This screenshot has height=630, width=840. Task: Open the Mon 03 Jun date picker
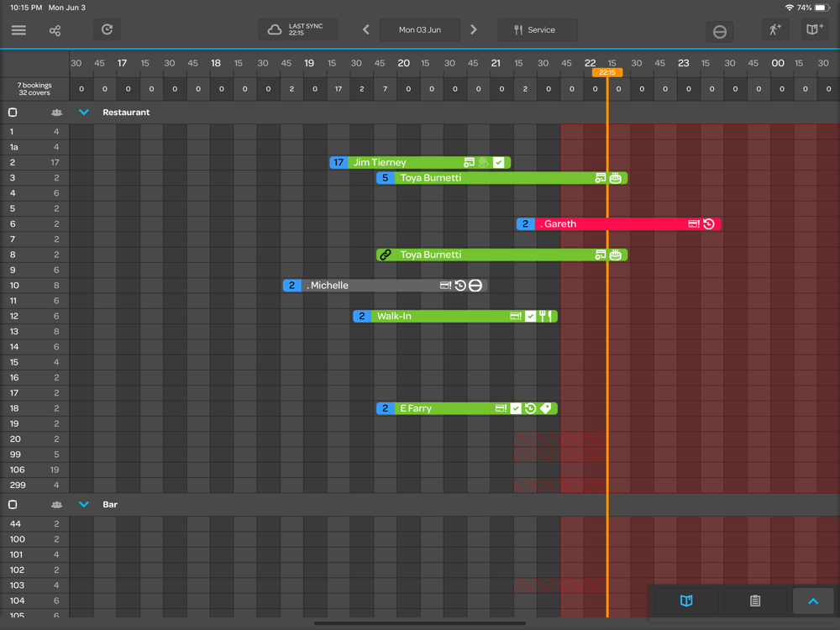pos(419,29)
